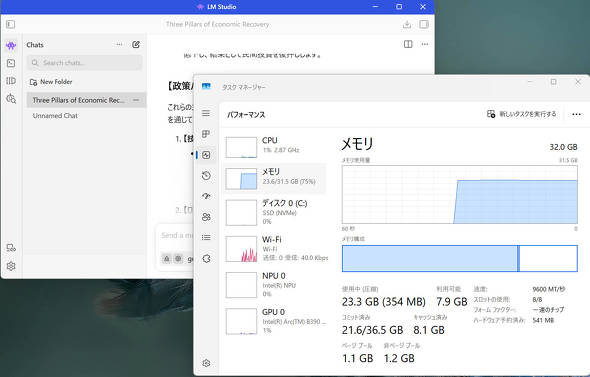This screenshot has width=590, height=377.
Task: Run new task in Task Manager
Action: tap(522, 114)
